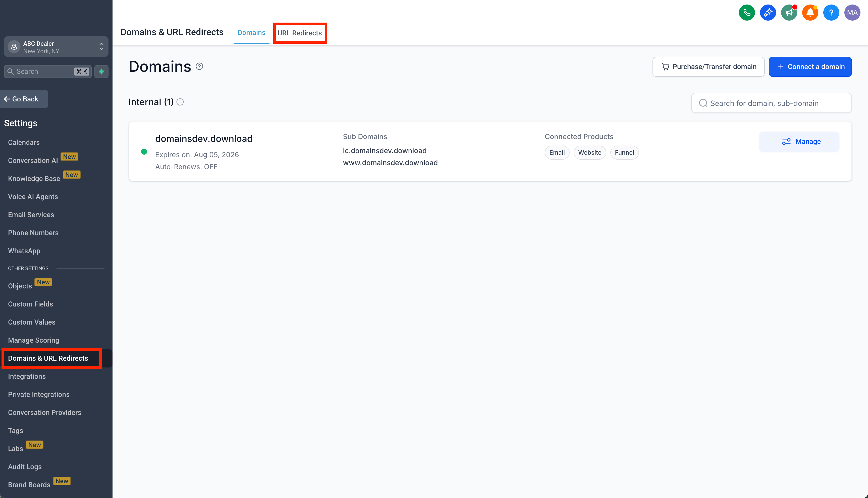Click info icon beside Internal (1)
868x498 pixels.
point(180,102)
